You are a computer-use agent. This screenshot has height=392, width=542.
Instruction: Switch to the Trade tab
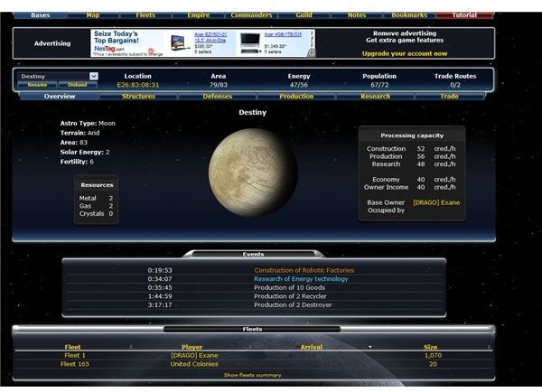click(449, 97)
